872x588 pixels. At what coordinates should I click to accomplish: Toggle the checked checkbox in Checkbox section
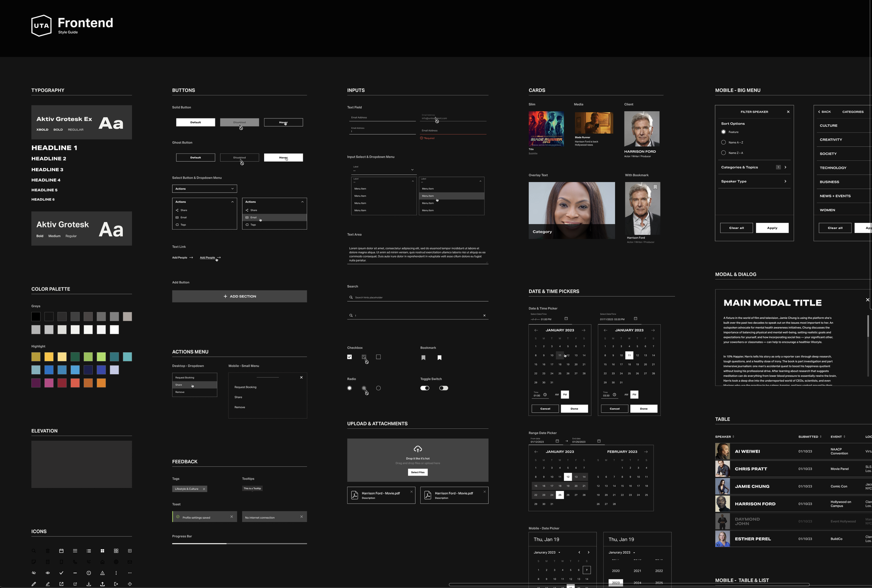(x=349, y=357)
